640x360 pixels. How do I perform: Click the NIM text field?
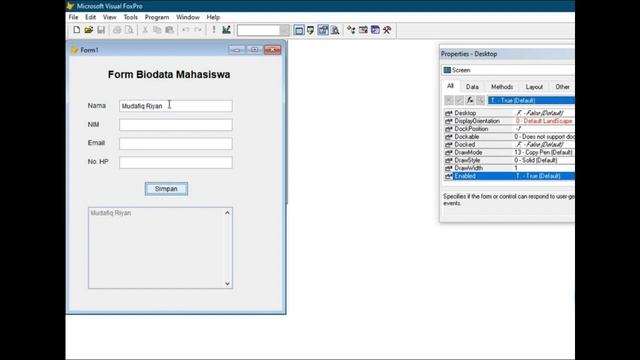[176, 124]
